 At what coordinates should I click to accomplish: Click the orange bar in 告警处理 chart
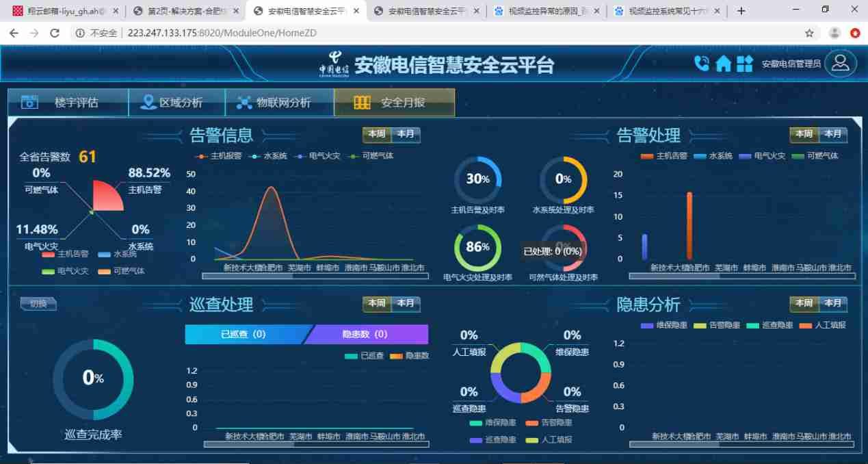689,225
